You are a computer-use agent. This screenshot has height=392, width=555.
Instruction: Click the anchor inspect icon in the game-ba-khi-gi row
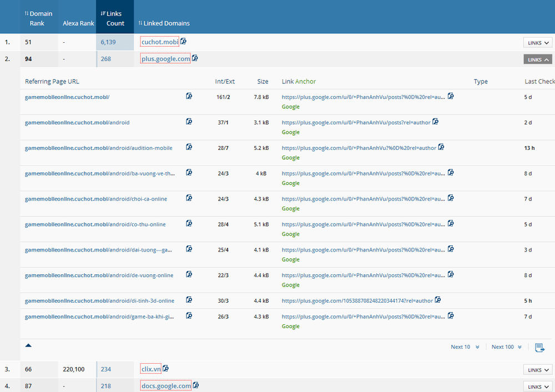[x=451, y=315]
